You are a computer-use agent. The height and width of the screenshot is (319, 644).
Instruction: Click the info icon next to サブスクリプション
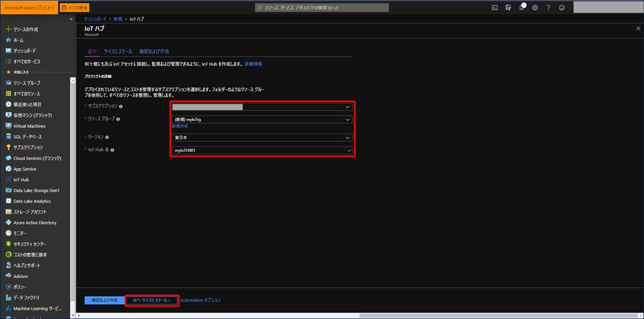[121, 106]
